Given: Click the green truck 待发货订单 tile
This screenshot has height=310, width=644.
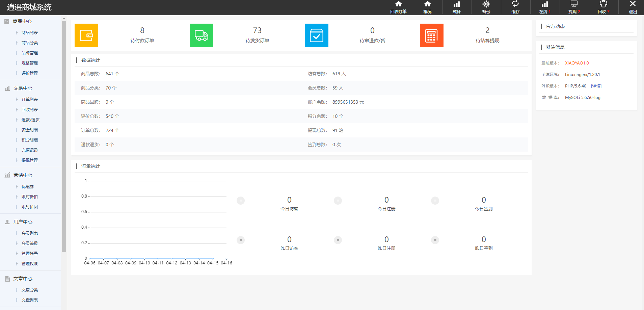Looking at the screenshot, I should coord(202,35).
